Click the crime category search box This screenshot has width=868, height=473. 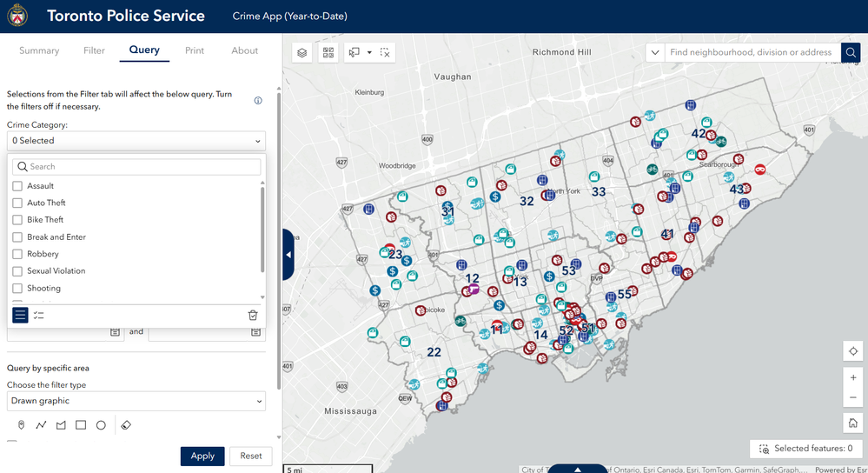coord(136,167)
